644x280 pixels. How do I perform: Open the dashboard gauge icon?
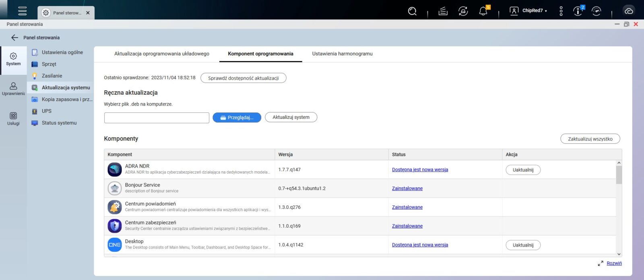[596, 11]
